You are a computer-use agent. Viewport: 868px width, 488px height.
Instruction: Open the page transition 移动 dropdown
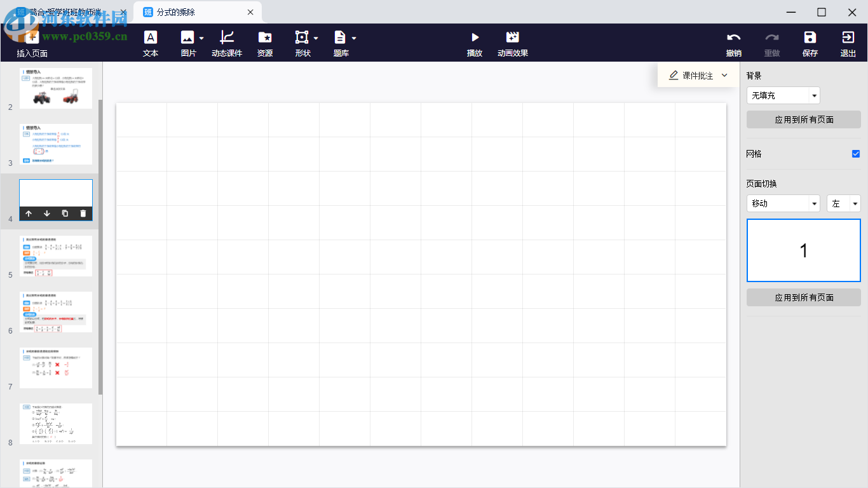[783, 203]
